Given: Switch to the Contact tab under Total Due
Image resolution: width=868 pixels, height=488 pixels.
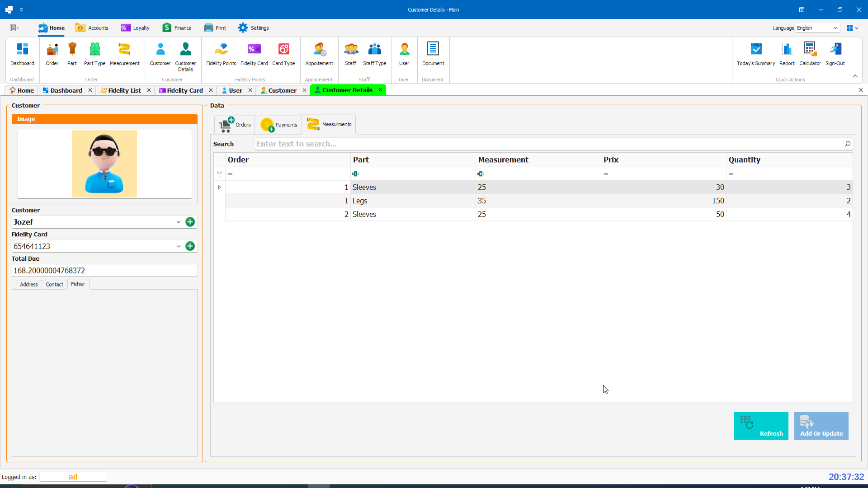Looking at the screenshot, I should tap(54, 284).
